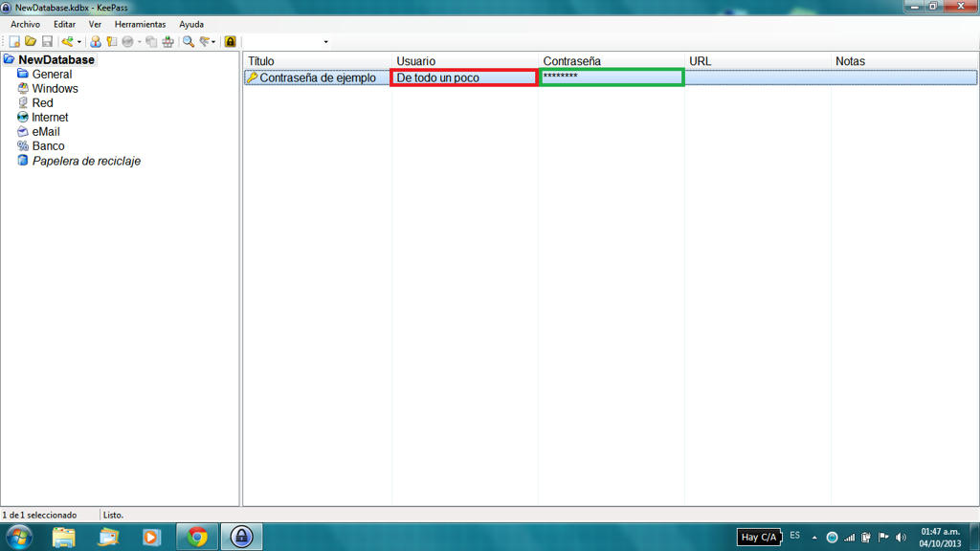980x551 pixels.
Task: Open the Add Entry dropdown arrow
Action: 78,42
